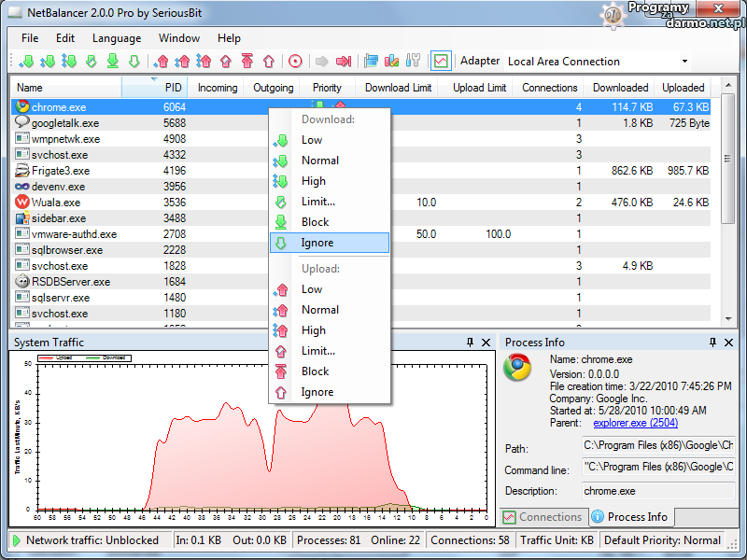Click the Chrome icon in Process Info

(519, 368)
